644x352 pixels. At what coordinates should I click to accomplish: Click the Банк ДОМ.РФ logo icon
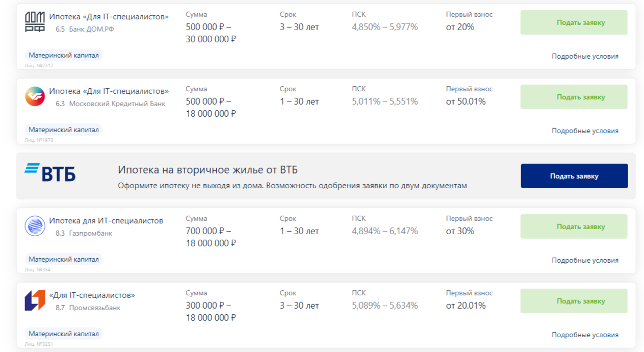pyautogui.click(x=35, y=22)
